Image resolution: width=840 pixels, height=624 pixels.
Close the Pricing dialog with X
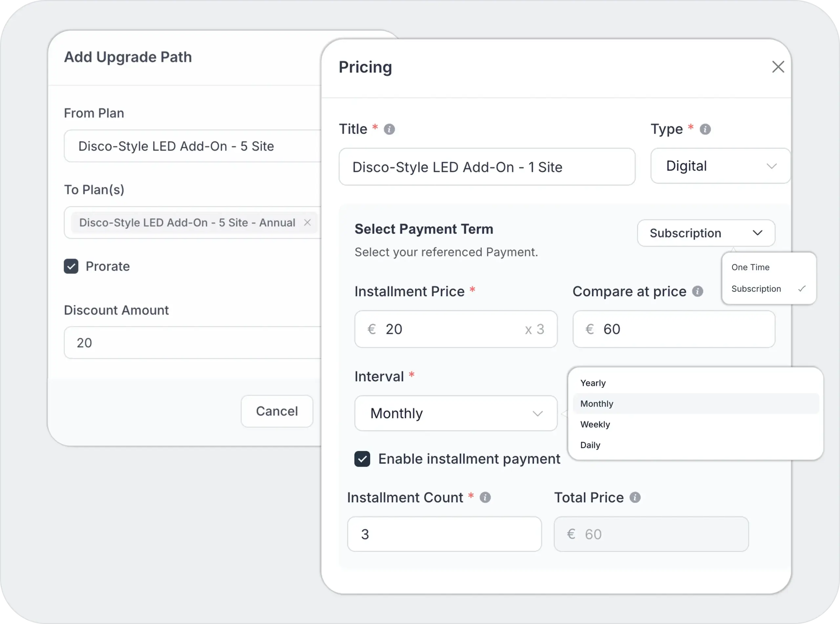[x=778, y=67]
